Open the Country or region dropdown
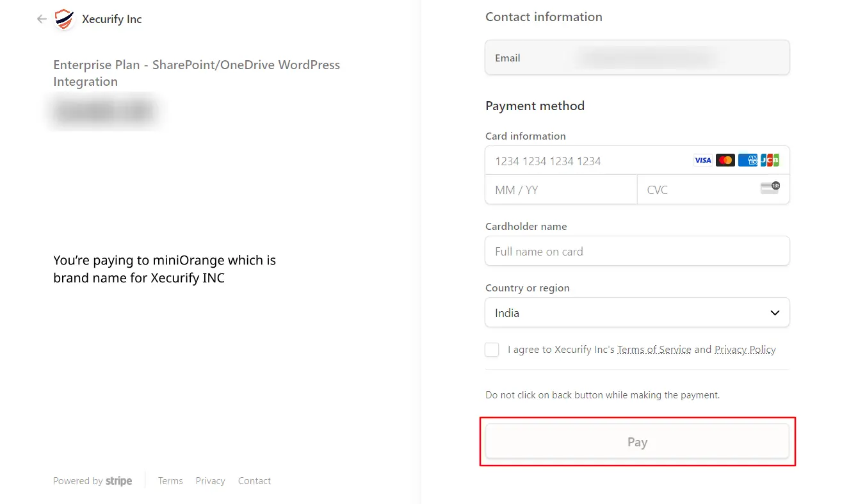 pos(637,313)
